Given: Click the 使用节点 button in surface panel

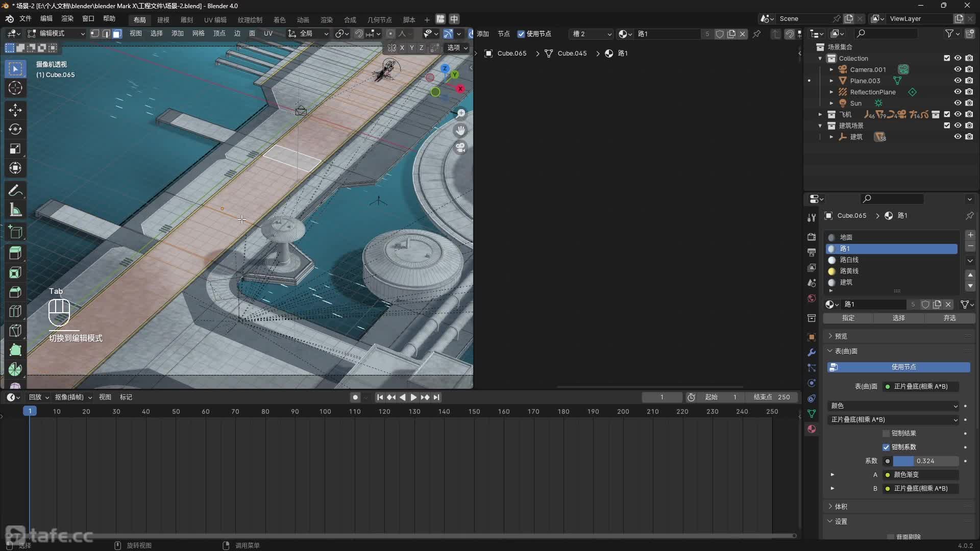Looking at the screenshot, I should point(898,367).
